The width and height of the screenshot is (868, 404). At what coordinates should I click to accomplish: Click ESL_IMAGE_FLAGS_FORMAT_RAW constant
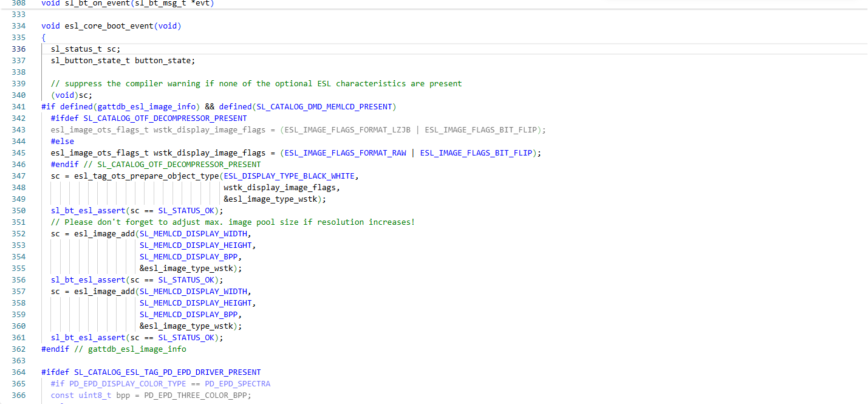(345, 153)
